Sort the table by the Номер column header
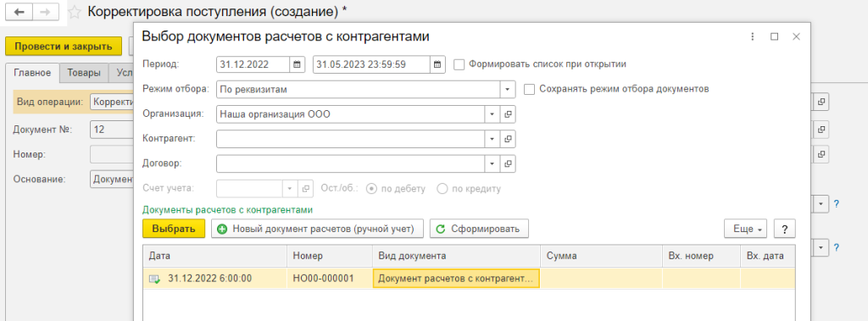 [x=330, y=257]
